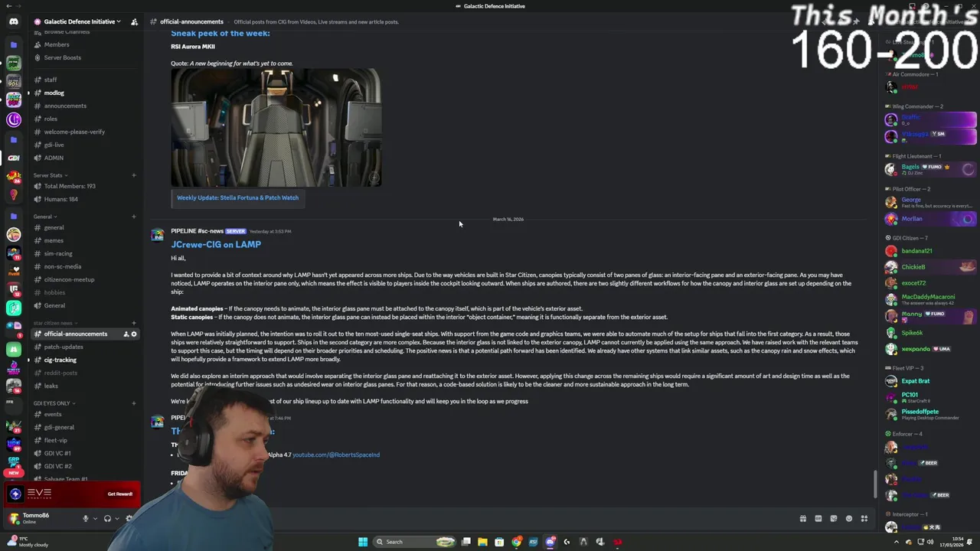Image resolution: width=980 pixels, height=551 pixels.
Task: Open Chrome from the taskbar
Action: pos(517,542)
